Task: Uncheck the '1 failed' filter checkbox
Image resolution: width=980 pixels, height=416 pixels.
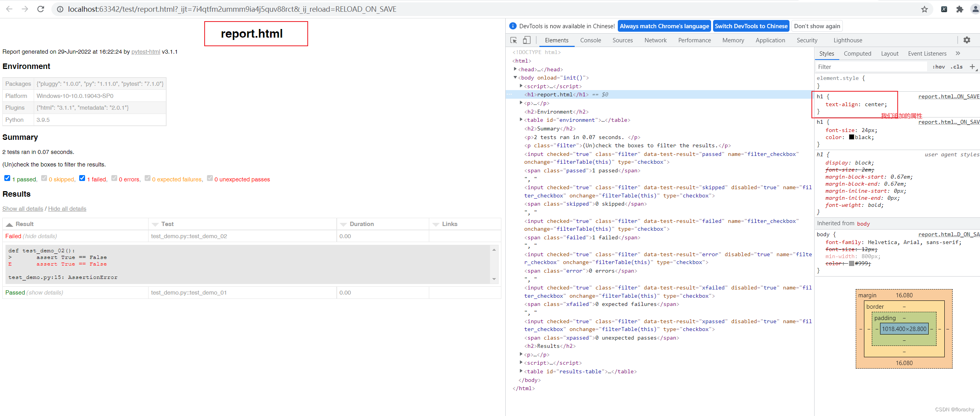Action: click(x=82, y=178)
